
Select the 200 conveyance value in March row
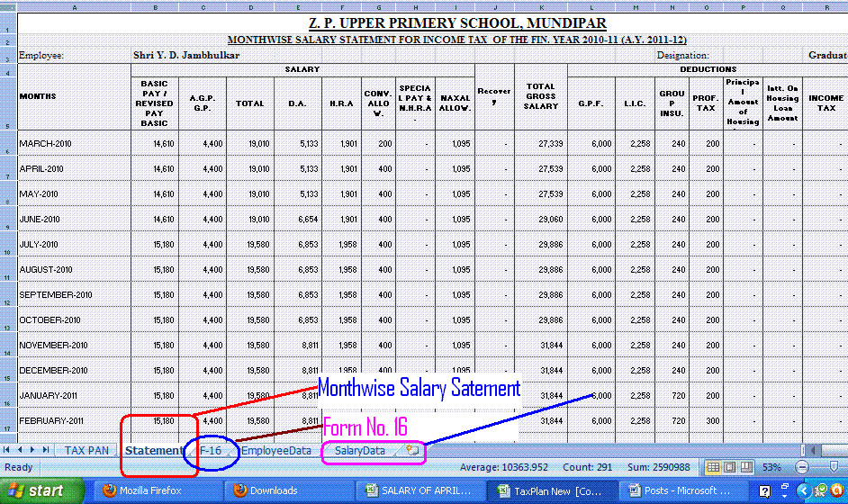coord(378,143)
